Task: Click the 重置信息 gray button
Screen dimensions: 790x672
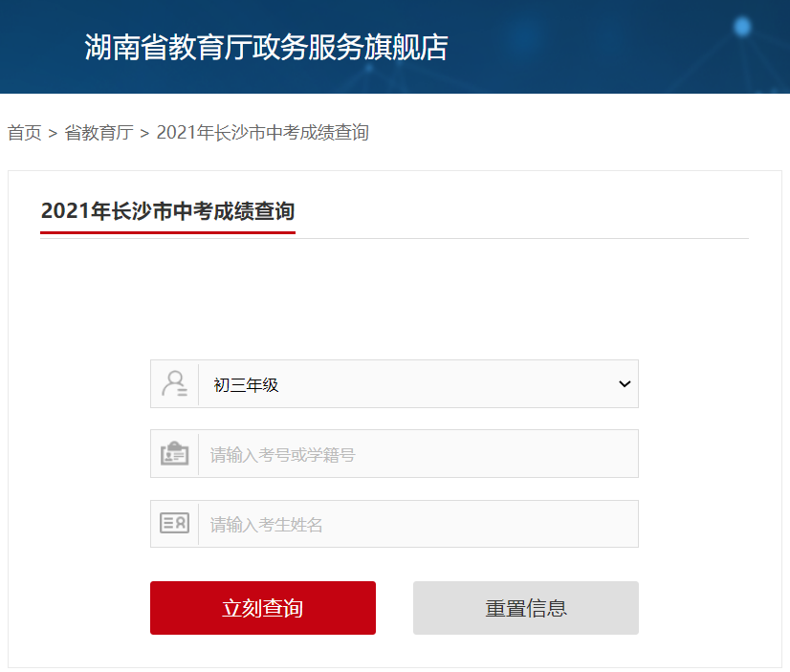Action: [526, 608]
